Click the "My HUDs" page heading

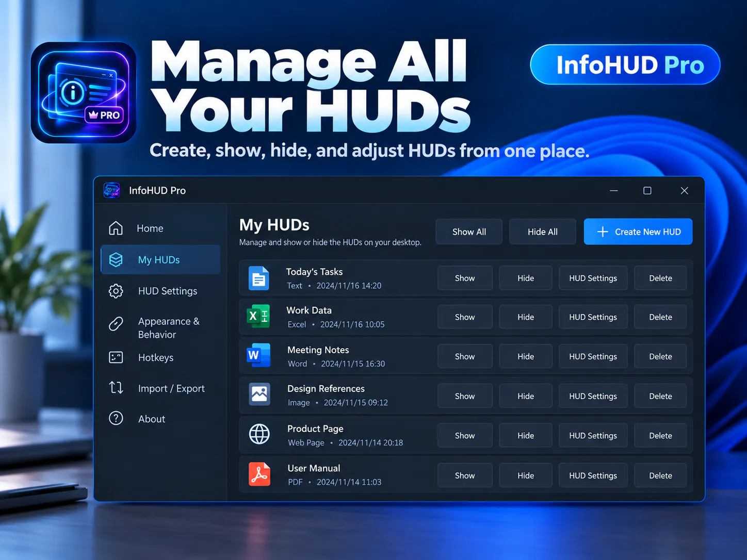274,225
